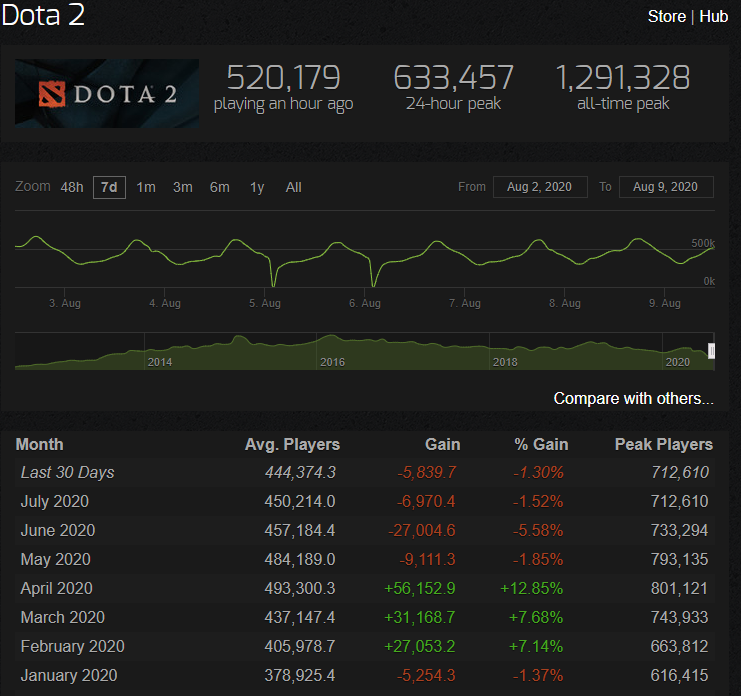The width and height of the screenshot is (741, 696).
Task: Select the 1m zoom range
Action: pos(146,188)
